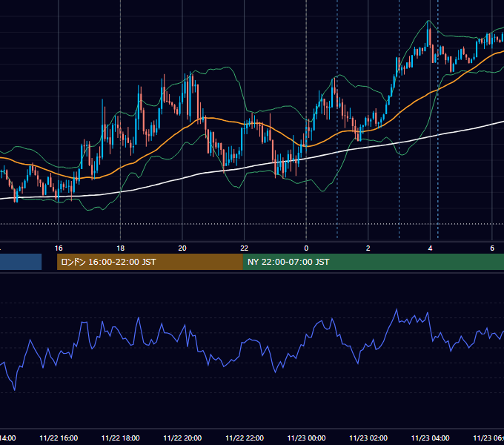Click the 11/22 22:00 time label

point(245,438)
